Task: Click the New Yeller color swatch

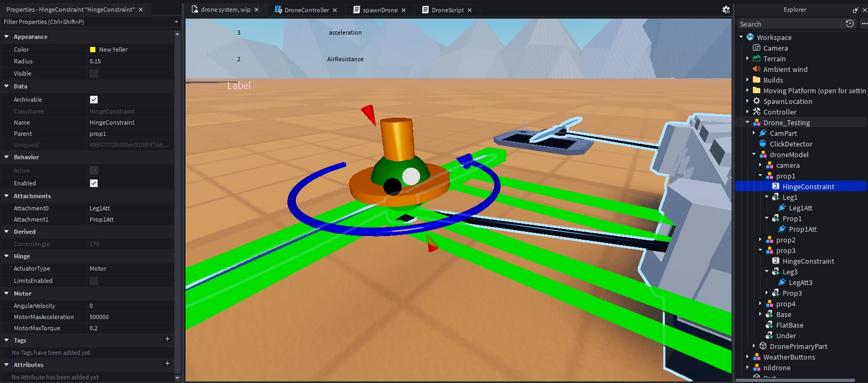Action: click(x=93, y=50)
